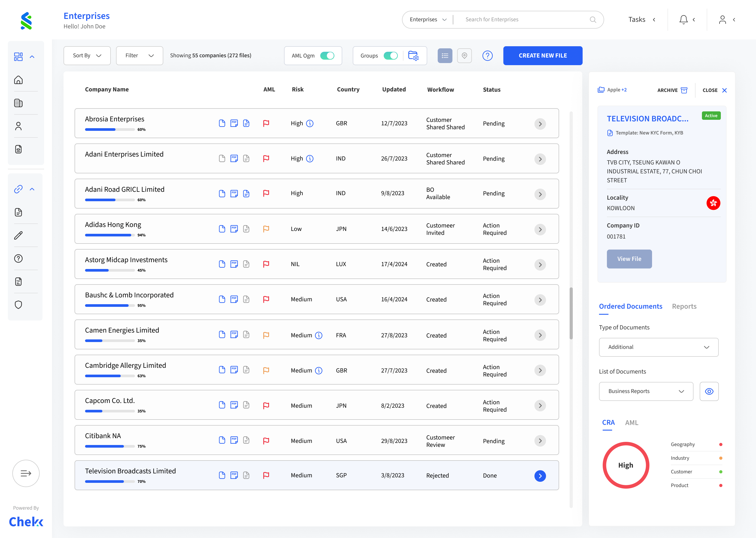Image resolution: width=756 pixels, height=538 pixels.
Task: Sort by the Updated column header
Action: 394,89
